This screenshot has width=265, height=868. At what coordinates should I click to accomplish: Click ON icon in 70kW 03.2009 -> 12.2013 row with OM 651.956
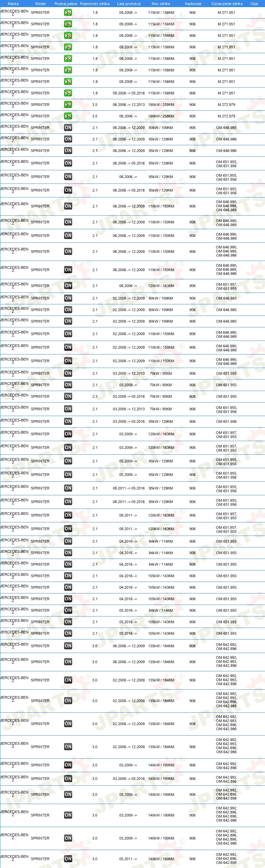(x=68, y=409)
